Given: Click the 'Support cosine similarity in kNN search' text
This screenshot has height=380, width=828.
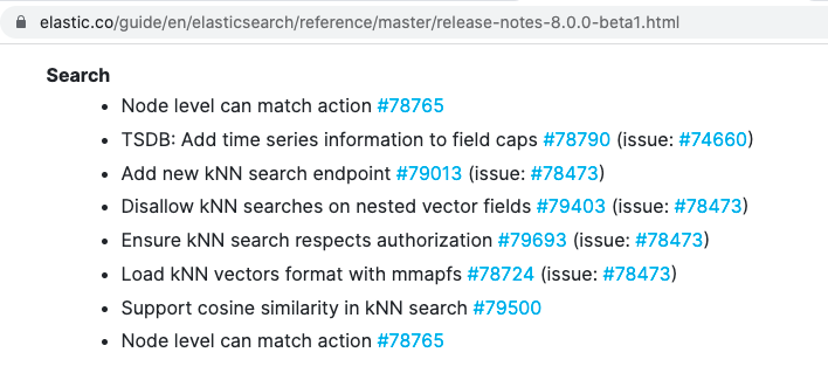Looking at the screenshot, I should 294,308.
